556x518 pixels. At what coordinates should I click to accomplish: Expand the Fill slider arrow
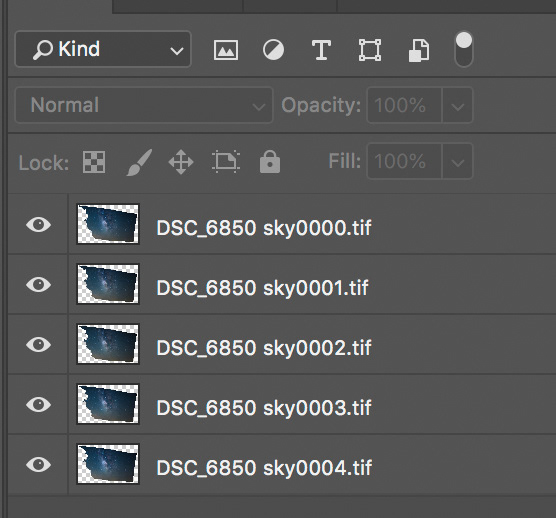(457, 161)
